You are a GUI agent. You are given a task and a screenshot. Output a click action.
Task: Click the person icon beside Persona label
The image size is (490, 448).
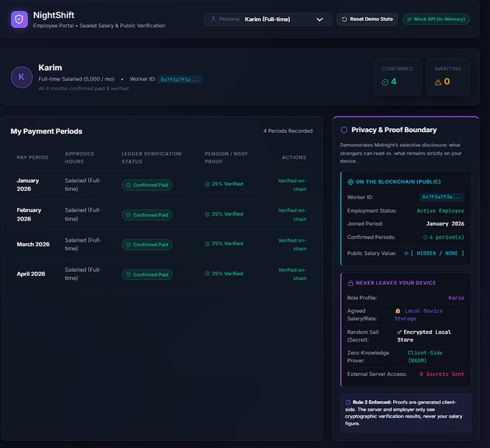(x=213, y=20)
